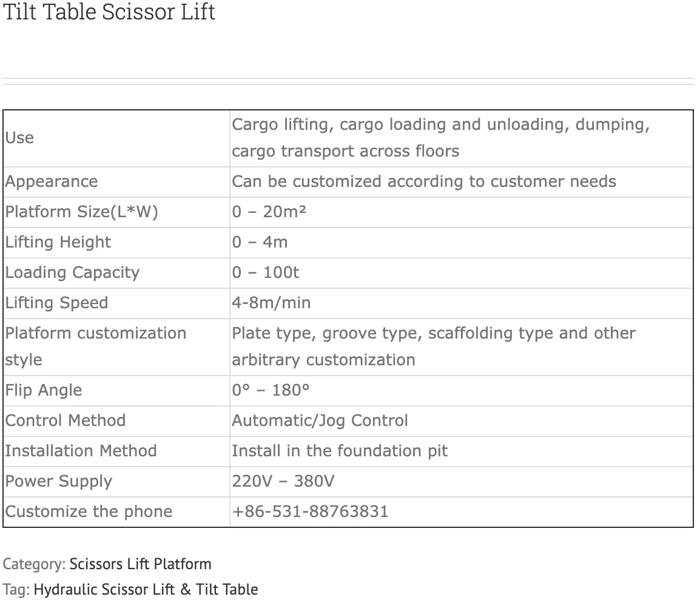
Task: Click the Lifting Speed 4-8m/min value
Action: [271, 303]
